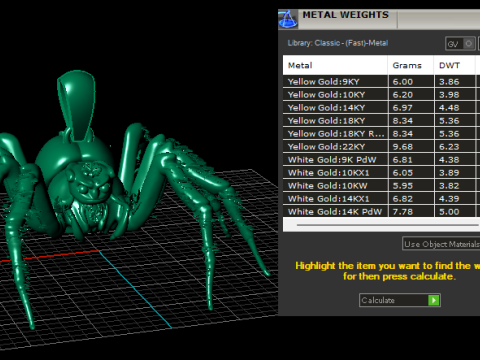Click the 6.23 DWT value
Image resolution: width=480 pixels, height=360 pixels.
coord(449,147)
